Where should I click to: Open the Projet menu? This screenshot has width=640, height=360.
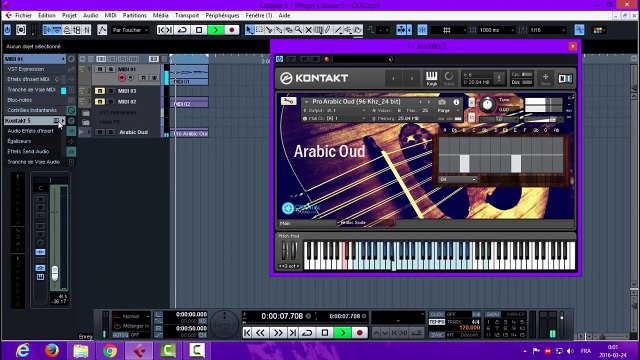click(69, 16)
